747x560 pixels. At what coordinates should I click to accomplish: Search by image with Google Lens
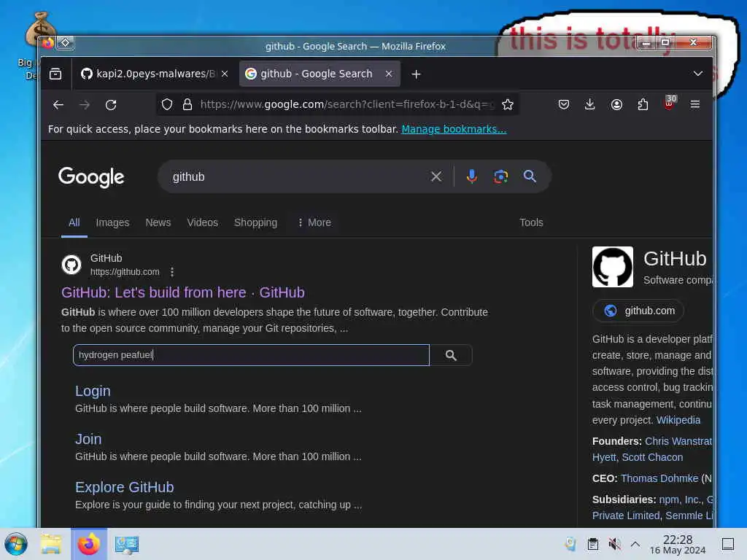point(500,176)
